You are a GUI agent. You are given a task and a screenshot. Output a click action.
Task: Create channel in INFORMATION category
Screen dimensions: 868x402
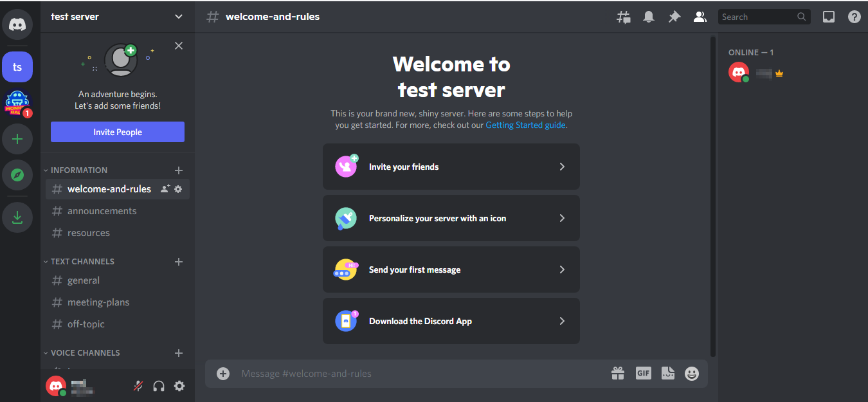pos(179,170)
